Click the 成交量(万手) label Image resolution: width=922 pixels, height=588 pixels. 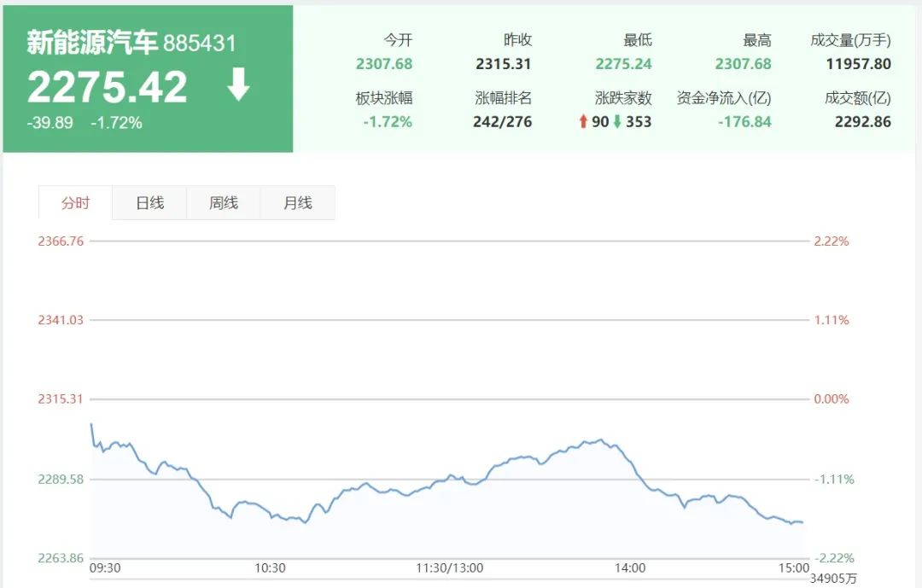point(850,40)
